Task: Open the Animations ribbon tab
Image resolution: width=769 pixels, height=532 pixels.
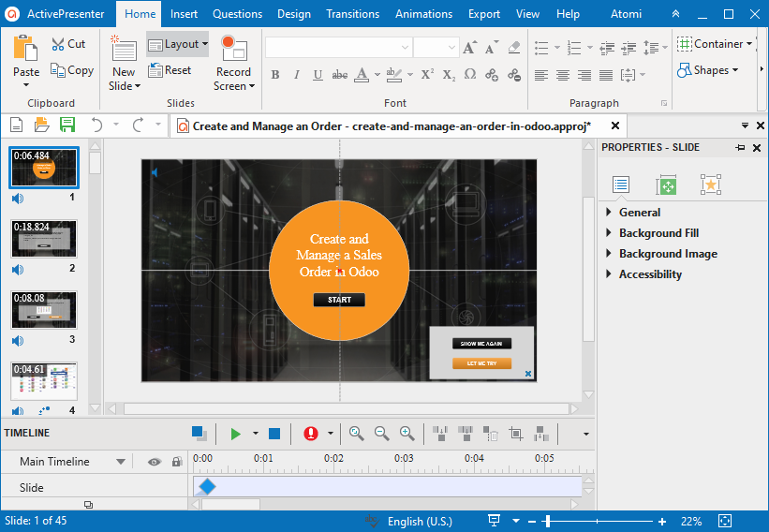Action: tap(423, 14)
